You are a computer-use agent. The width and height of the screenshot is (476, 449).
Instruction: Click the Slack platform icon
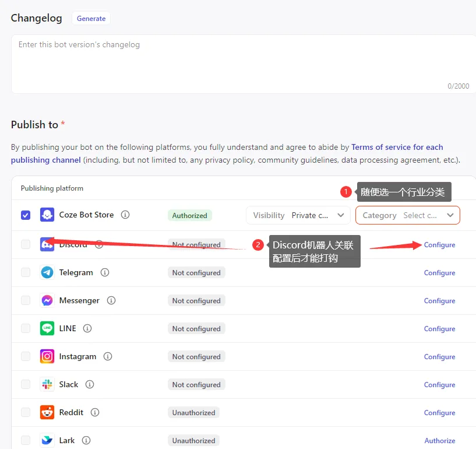pyautogui.click(x=47, y=384)
